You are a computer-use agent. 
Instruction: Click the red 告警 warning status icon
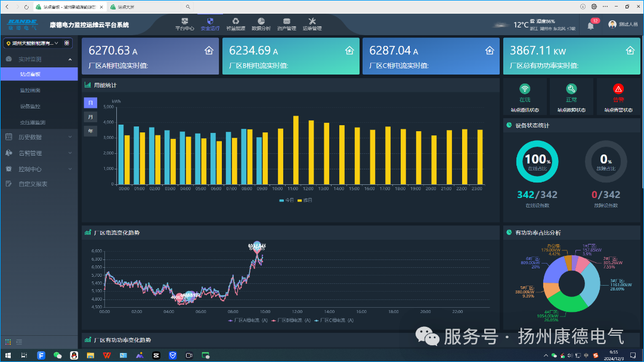click(x=618, y=89)
